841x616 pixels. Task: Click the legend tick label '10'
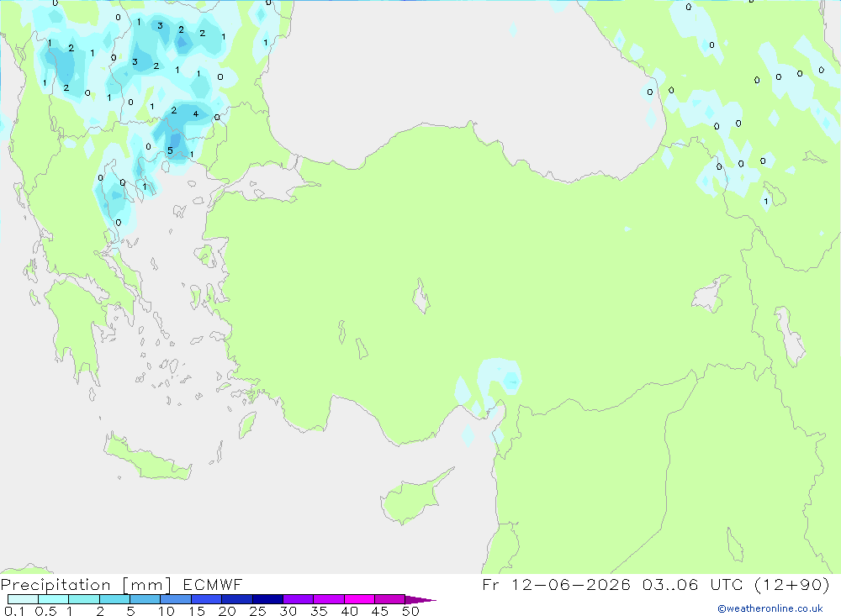click(x=167, y=611)
